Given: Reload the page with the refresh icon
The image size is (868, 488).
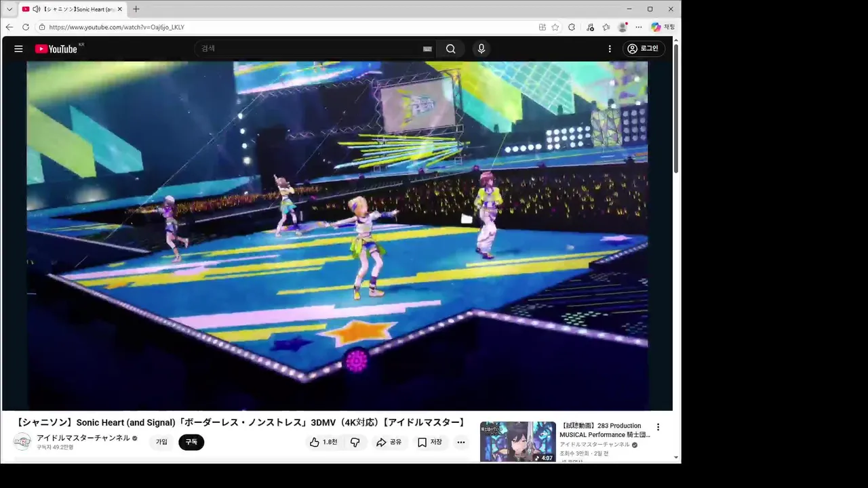Looking at the screenshot, I should pos(26,27).
